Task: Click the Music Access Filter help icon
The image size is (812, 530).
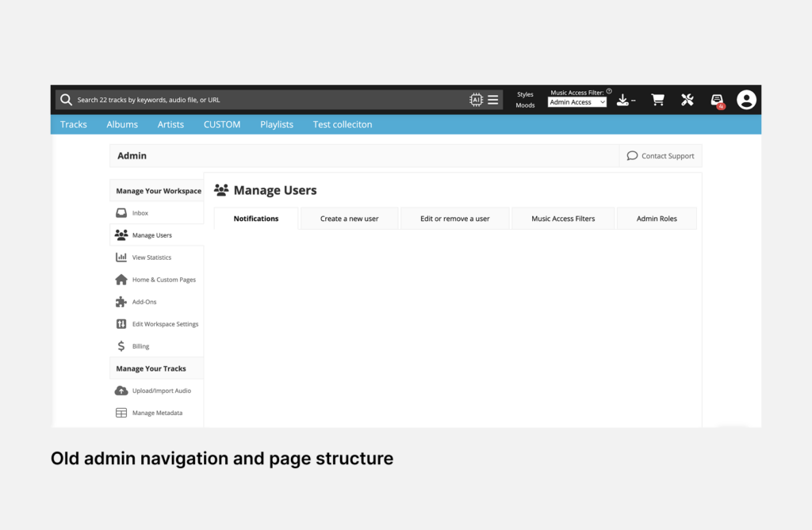Action: tap(609, 91)
